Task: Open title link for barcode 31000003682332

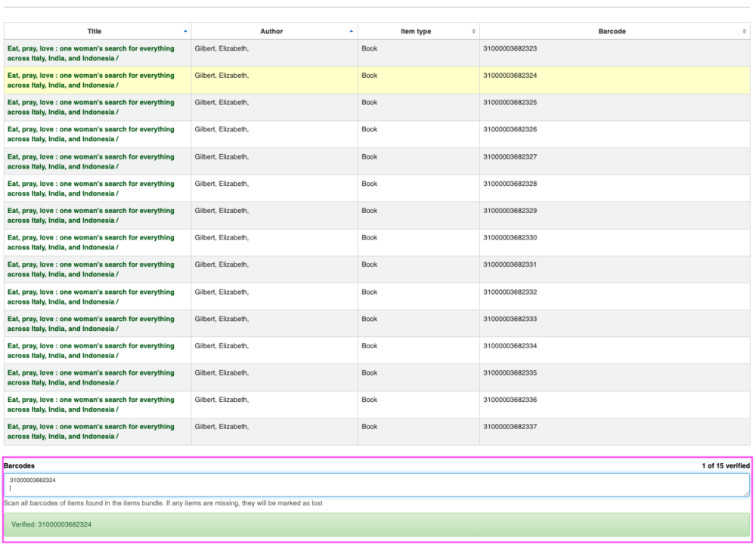Action: pyautogui.click(x=91, y=298)
